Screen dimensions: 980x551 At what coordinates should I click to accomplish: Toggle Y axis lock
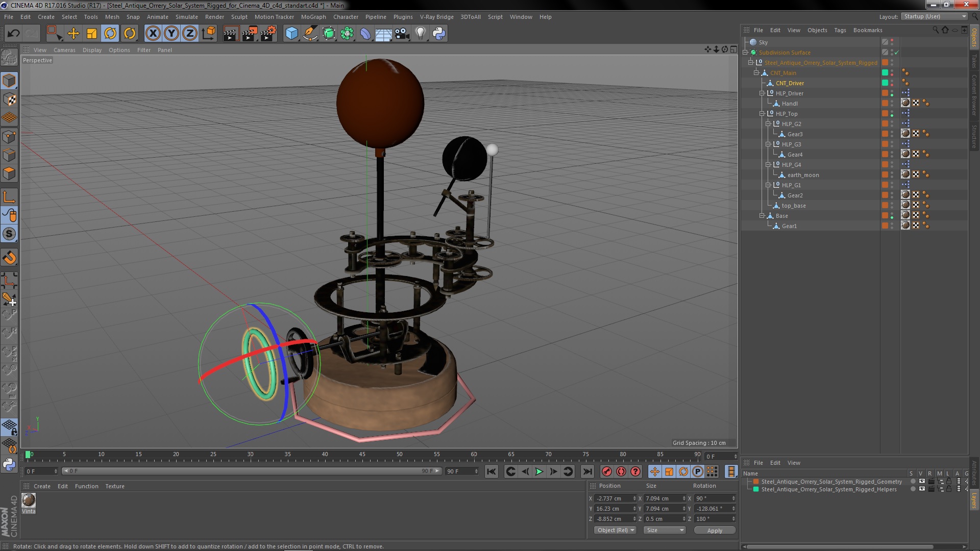(x=171, y=34)
